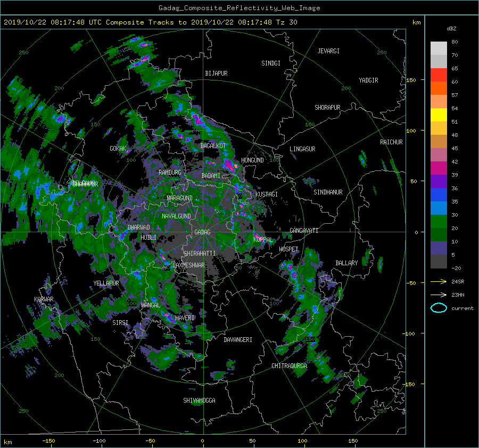
Task: Click the 150 km vertical axis tick
Action: pos(411,80)
